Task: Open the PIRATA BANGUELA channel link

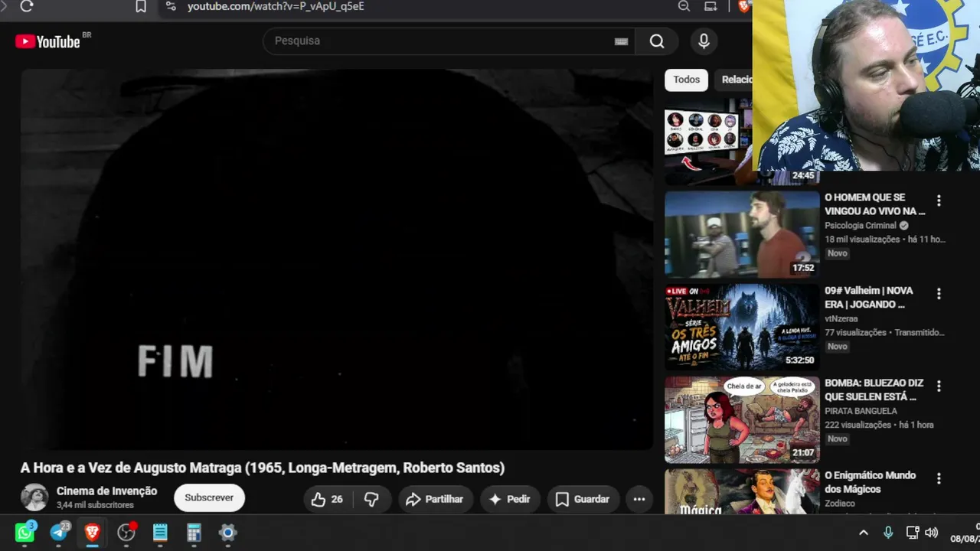Action: [x=861, y=411]
